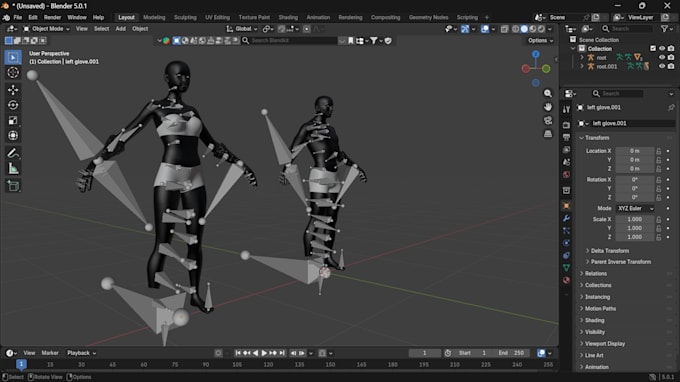The width and height of the screenshot is (680, 382).
Task: Activate the Scale tool
Action: point(13,120)
